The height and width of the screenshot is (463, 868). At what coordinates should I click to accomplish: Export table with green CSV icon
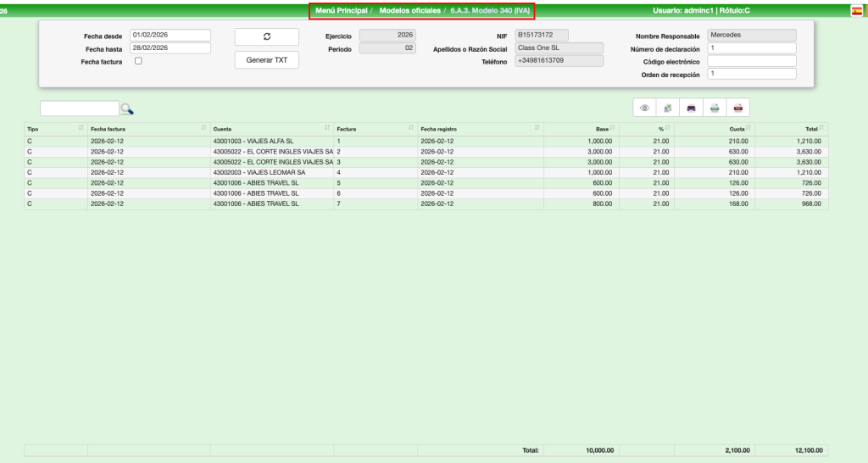(x=715, y=108)
